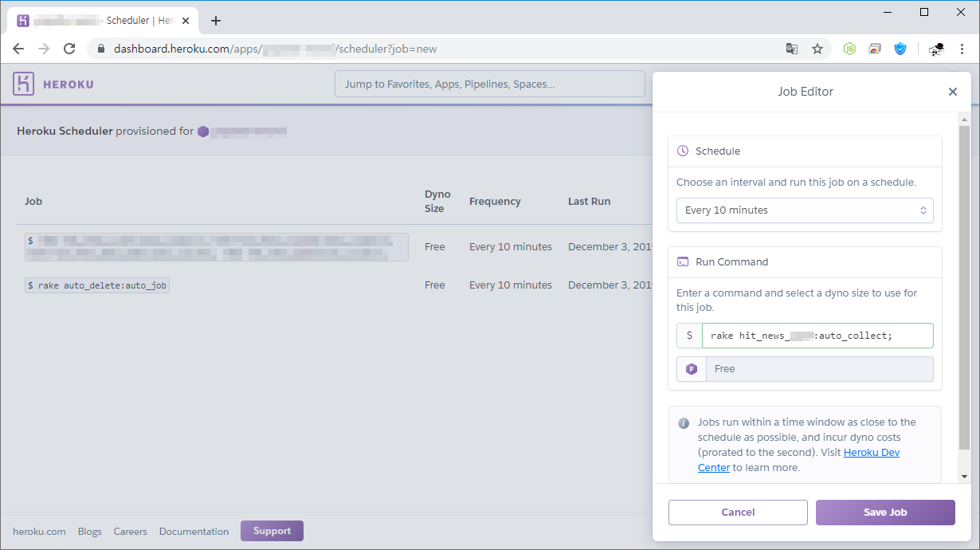980x550 pixels.
Task: Click the green Node.js extension icon
Action: [850, 49]
